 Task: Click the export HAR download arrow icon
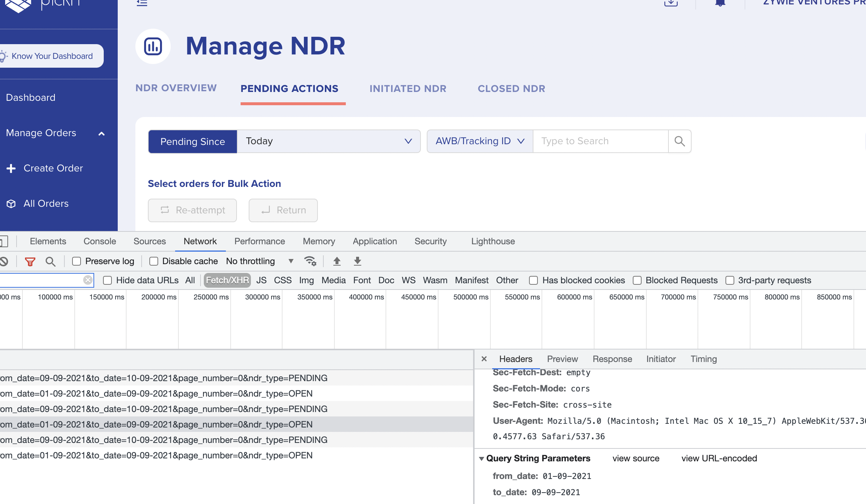pyautogui.click(x=357, y=261)
